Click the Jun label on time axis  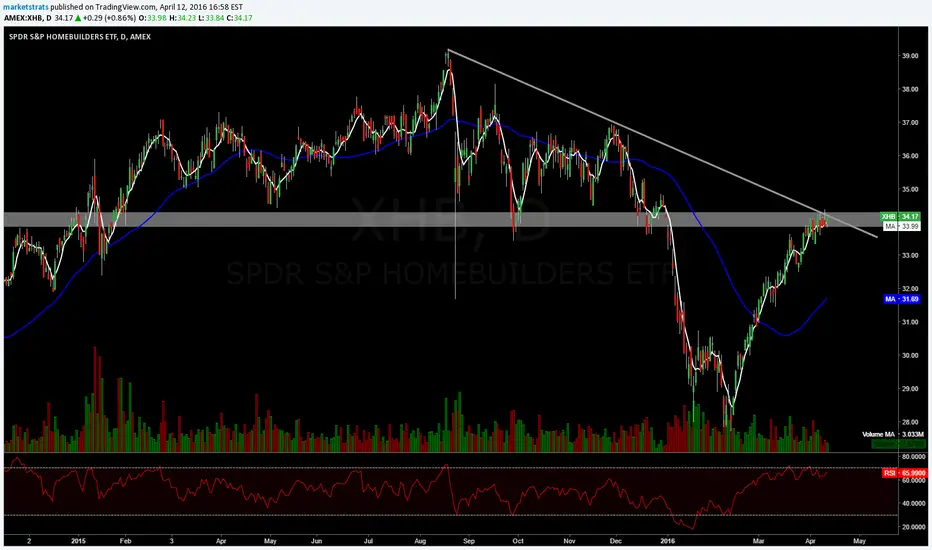click(316, 541)
